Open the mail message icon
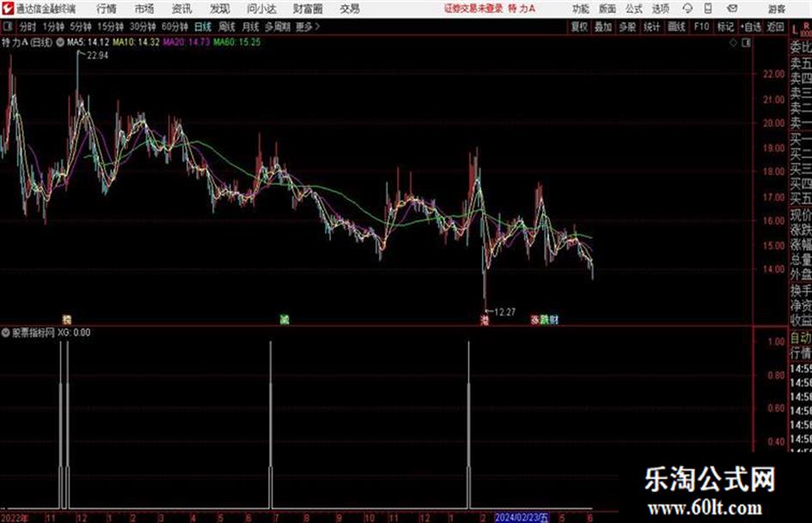 coord(732,9)
